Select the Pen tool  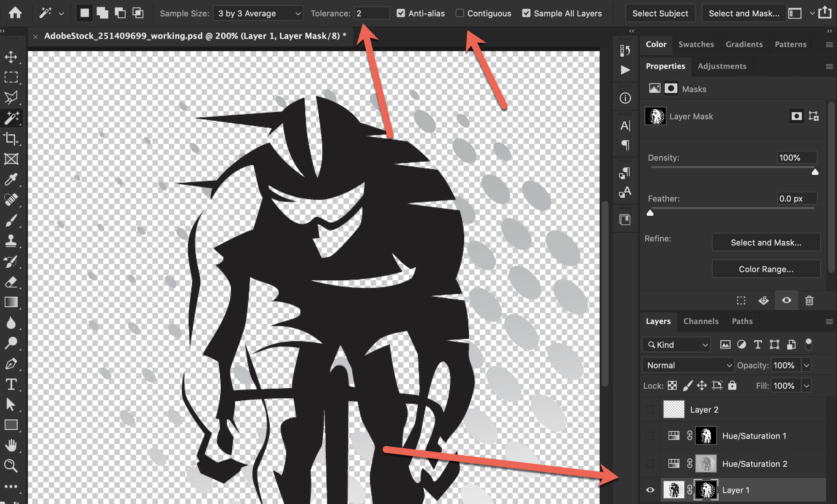point(11,364)
